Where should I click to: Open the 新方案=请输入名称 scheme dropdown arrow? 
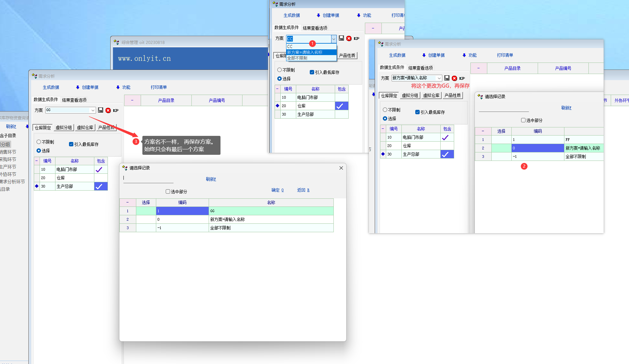click(439, 78)
